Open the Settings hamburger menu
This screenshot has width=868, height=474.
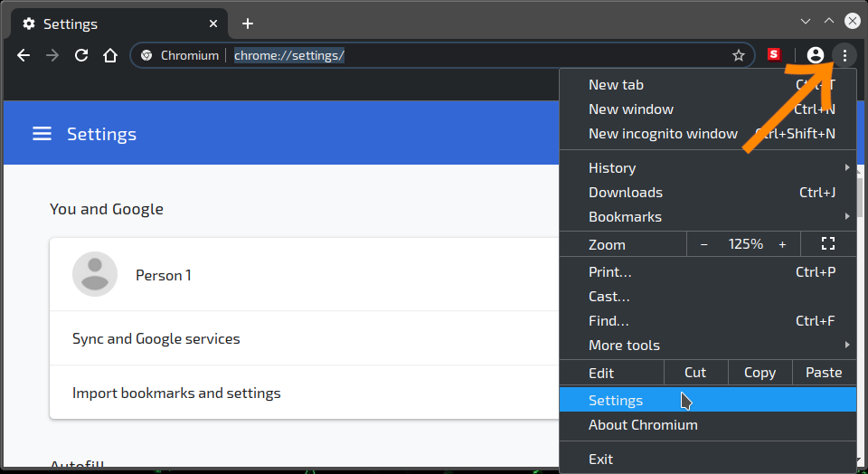(42, 134)
